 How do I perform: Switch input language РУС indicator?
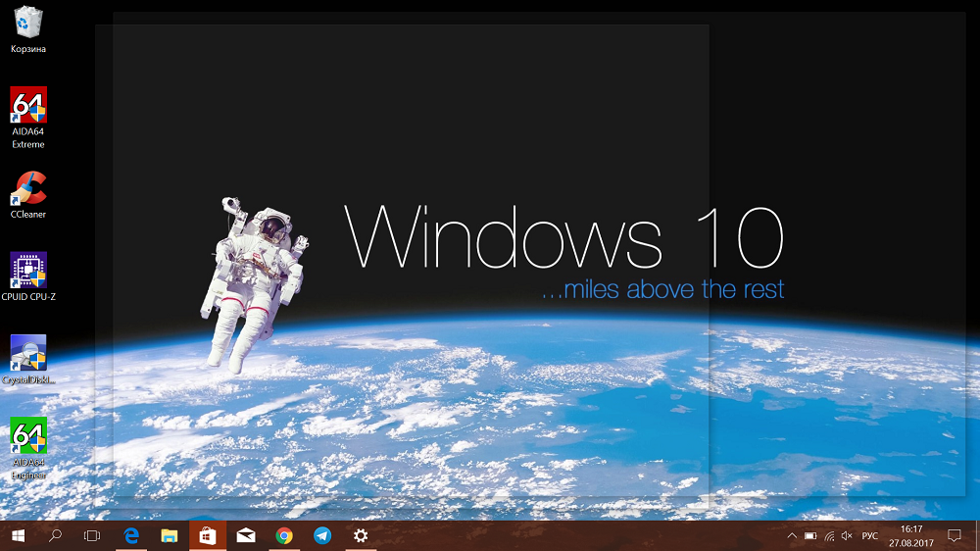pos(870,536)
